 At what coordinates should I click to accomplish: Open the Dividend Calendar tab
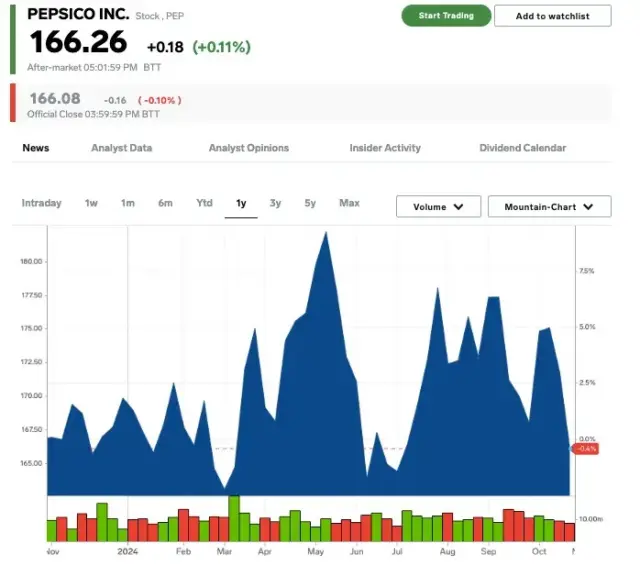pyautogui.click(x=522, y=148)
